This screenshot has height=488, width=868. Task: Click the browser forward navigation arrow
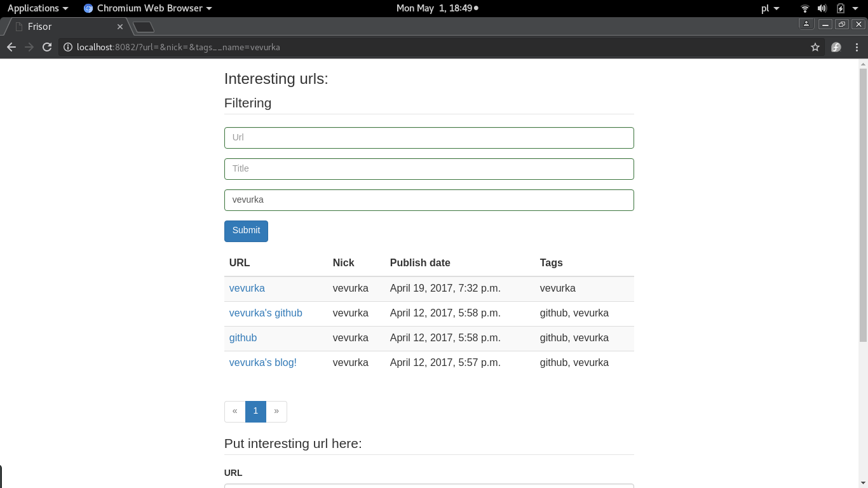point(29,47)
